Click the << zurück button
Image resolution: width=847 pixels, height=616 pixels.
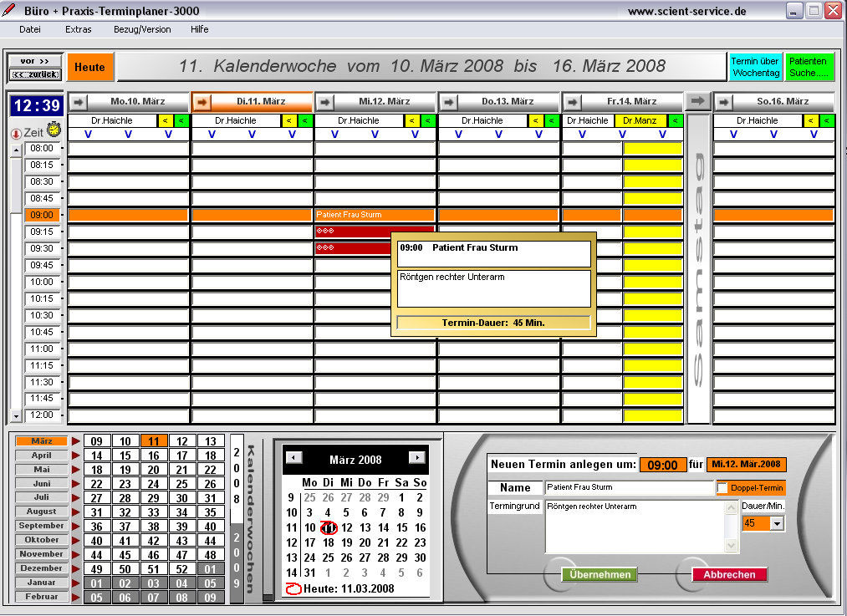click(35, 74)
